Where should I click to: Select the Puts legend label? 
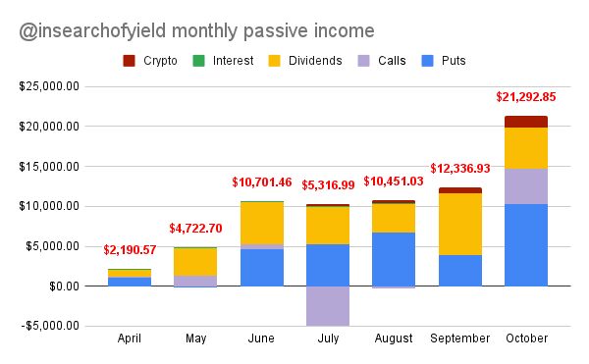454,61
